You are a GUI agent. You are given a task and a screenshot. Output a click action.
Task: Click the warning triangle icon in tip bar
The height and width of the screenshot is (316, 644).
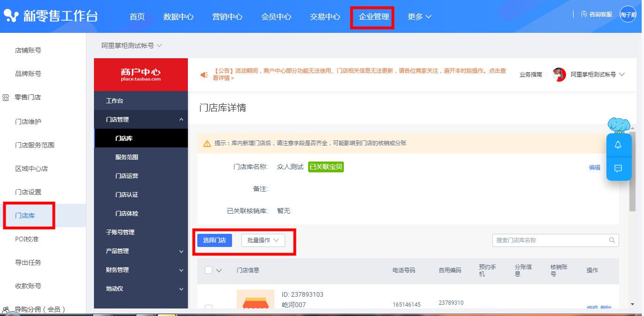(207, 144)
